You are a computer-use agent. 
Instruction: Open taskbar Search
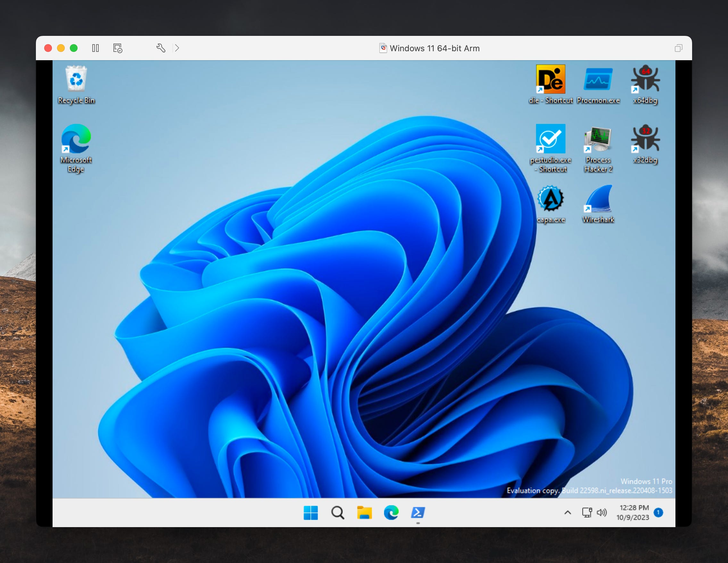tap(337, 512)
